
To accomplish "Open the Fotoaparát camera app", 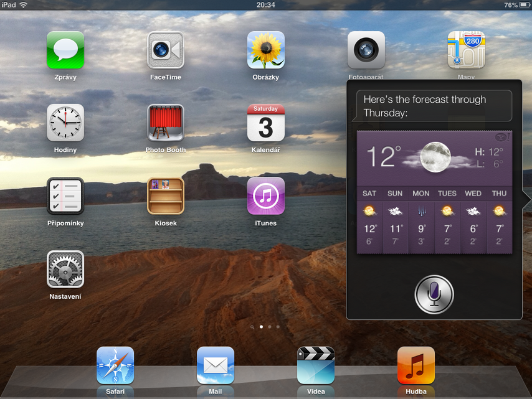I will 366,50.
